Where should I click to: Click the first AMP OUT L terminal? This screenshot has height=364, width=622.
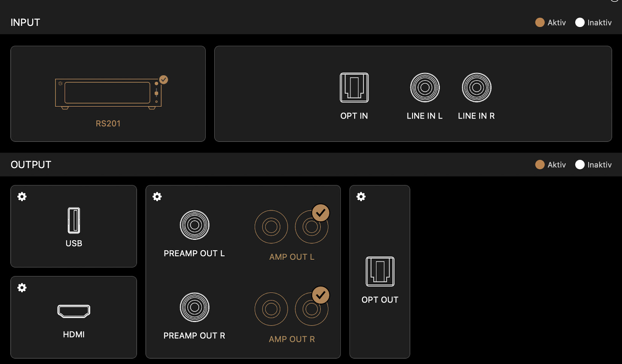[271, 227]
